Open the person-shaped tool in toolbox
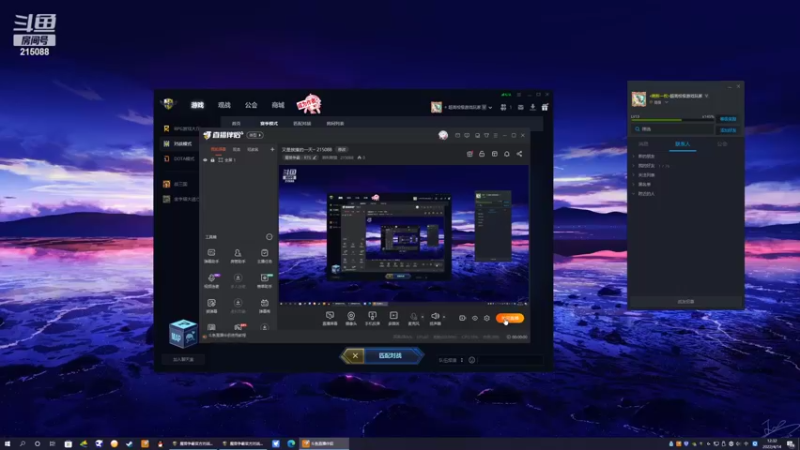 coord(238,256)
